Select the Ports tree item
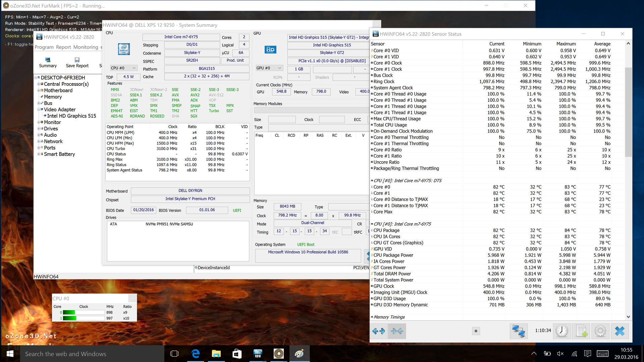 (x=50, y=148)
